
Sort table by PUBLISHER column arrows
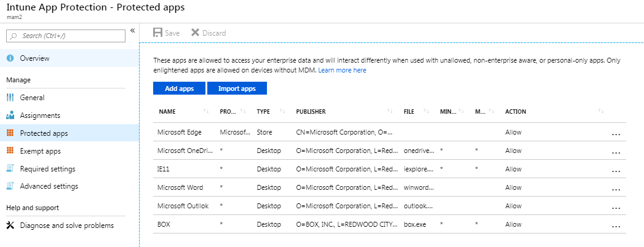[390, 111]
